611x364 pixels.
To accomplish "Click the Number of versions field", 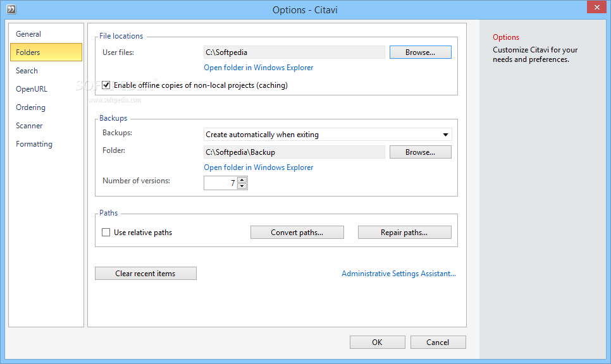I will pos(221,183).
